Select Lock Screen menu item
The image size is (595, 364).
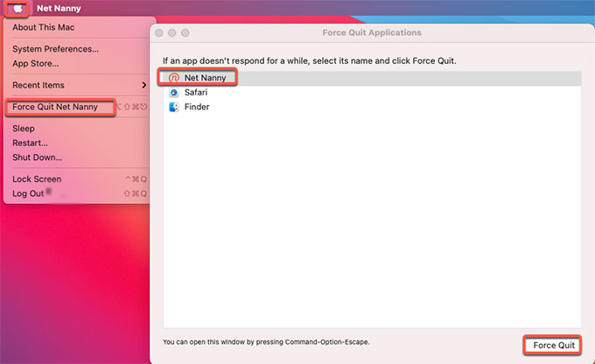(37, 178)
